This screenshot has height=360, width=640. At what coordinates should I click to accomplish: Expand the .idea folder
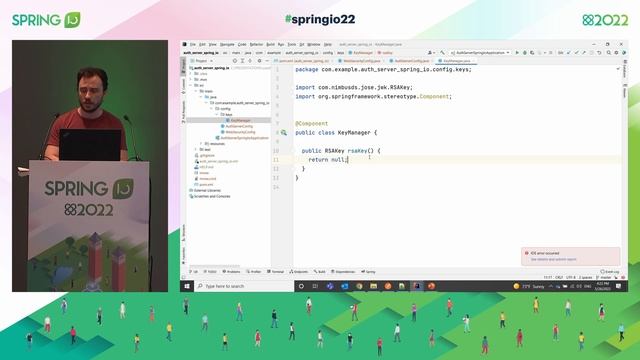point(191,73)
